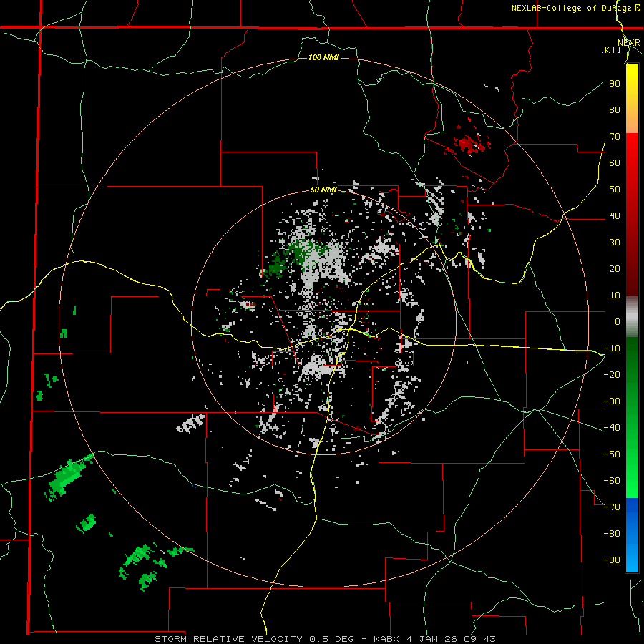
Task: Select the 100 NMI range ring label
Action: 323,57
